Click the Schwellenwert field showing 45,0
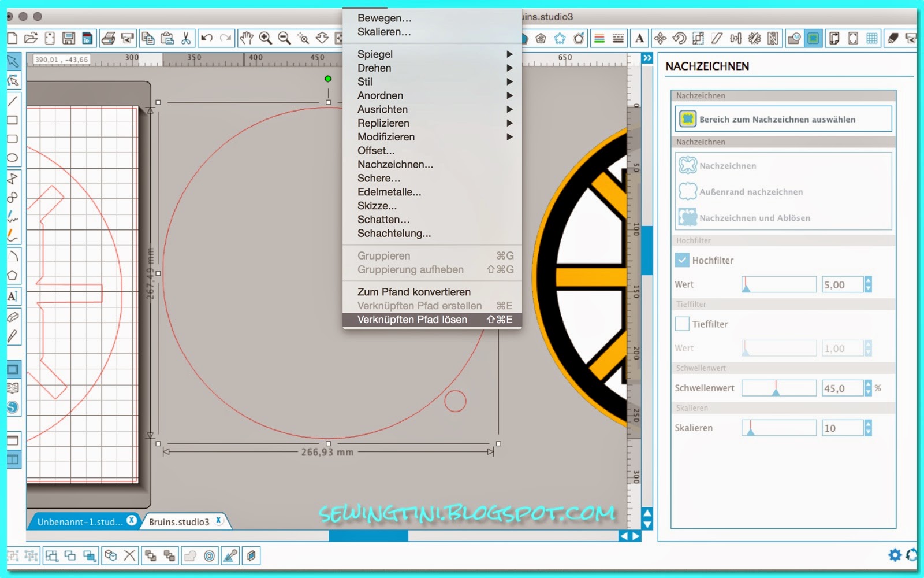Viewport: 924px width, 578px height. pyautogui.click(x=843, y=388)
